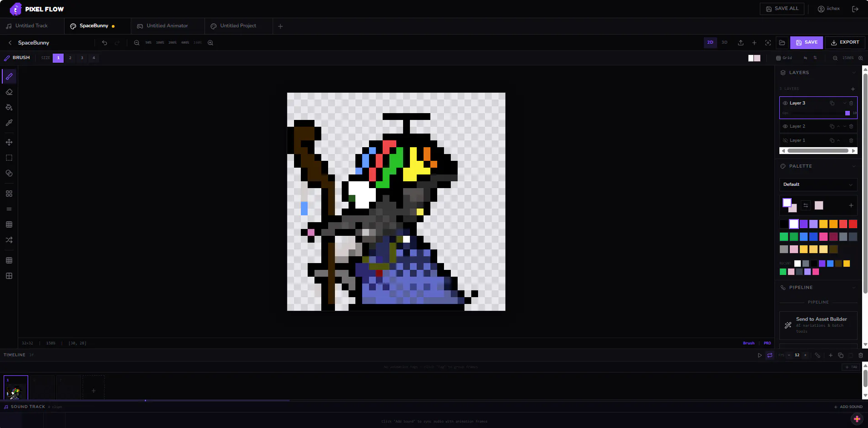The width and height of the screenshot is (868, 428).
Task: Select the Eraser tool
Action: [x=9, y=92]
